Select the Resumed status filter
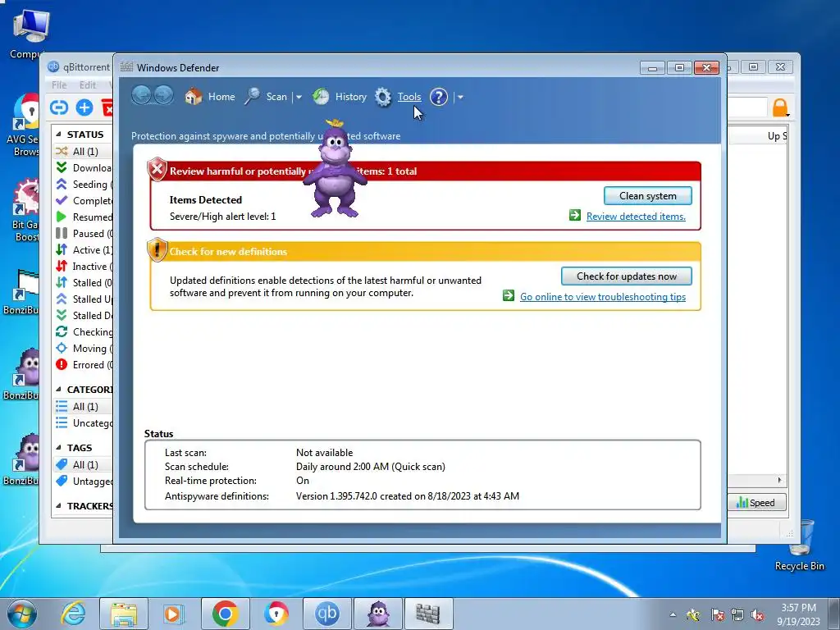Screen dimensions: 840x630 [x=83, y=217]
